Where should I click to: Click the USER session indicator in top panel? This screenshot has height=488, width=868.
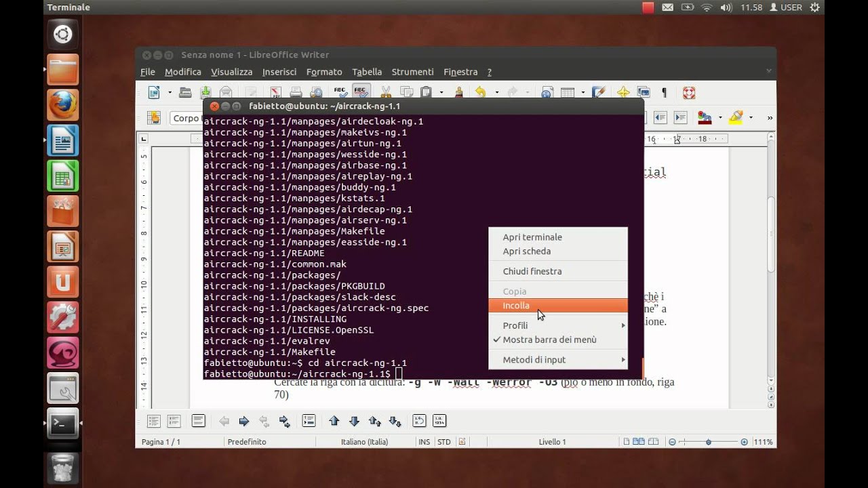point(785,7)
